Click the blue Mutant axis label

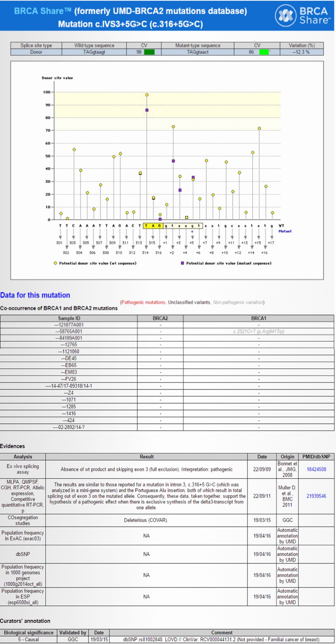(285, 231)
